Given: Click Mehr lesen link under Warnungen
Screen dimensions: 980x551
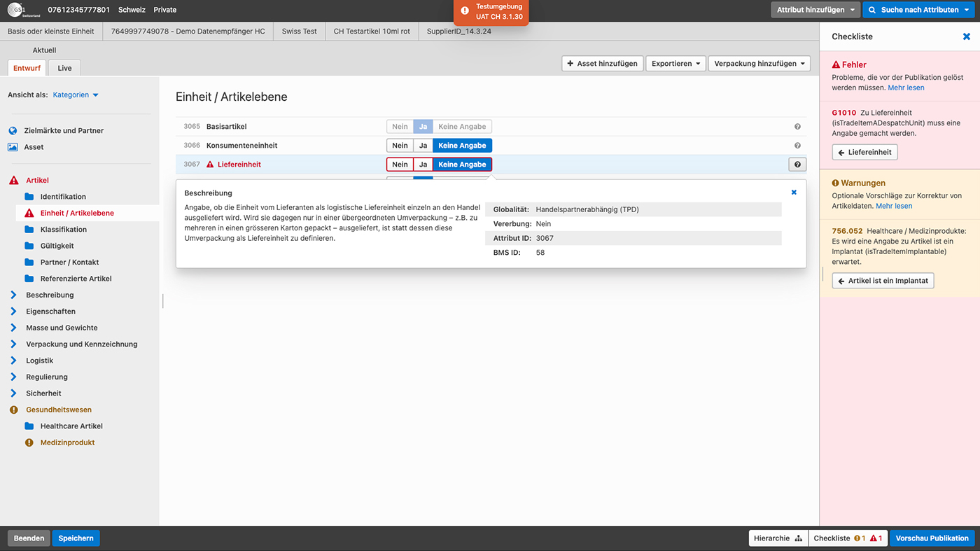Looking at the screenshot, I should tap(894, 206).
